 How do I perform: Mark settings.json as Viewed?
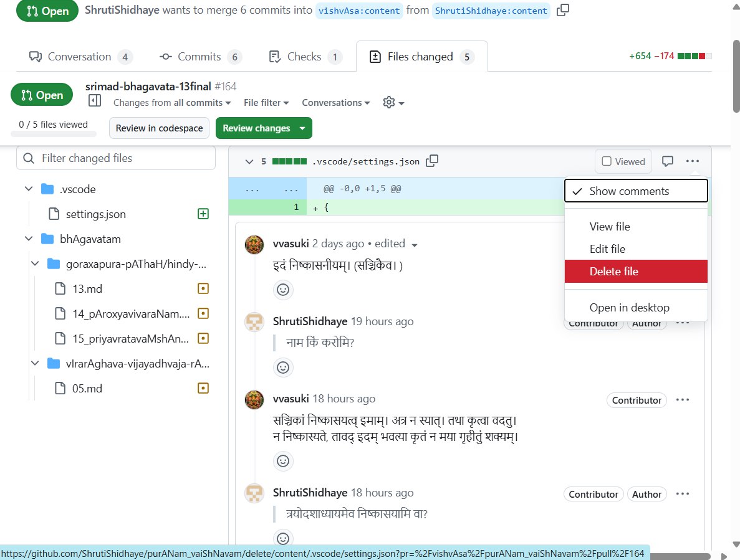623,162
